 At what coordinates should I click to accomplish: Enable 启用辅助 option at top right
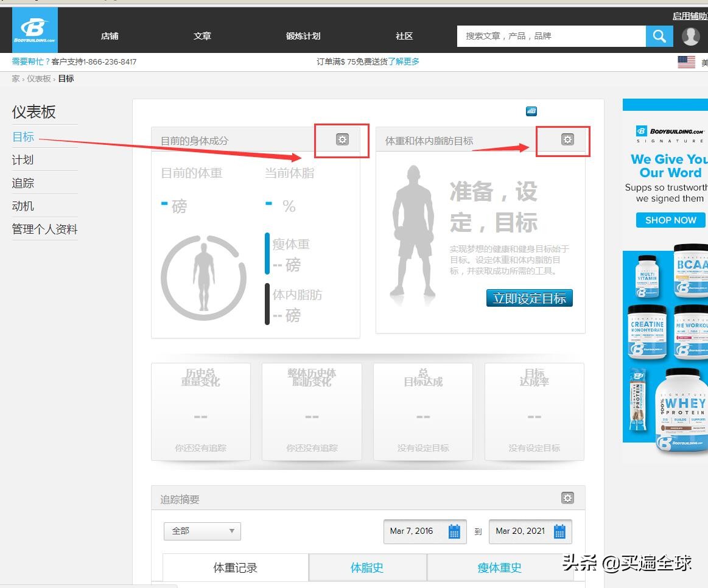tap(691, 16)
